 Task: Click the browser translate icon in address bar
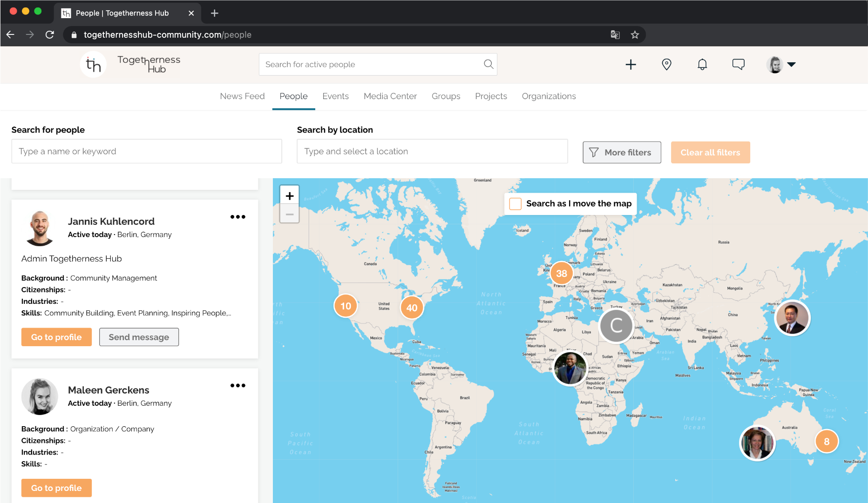pyautogui.click(x=615, y=35)
